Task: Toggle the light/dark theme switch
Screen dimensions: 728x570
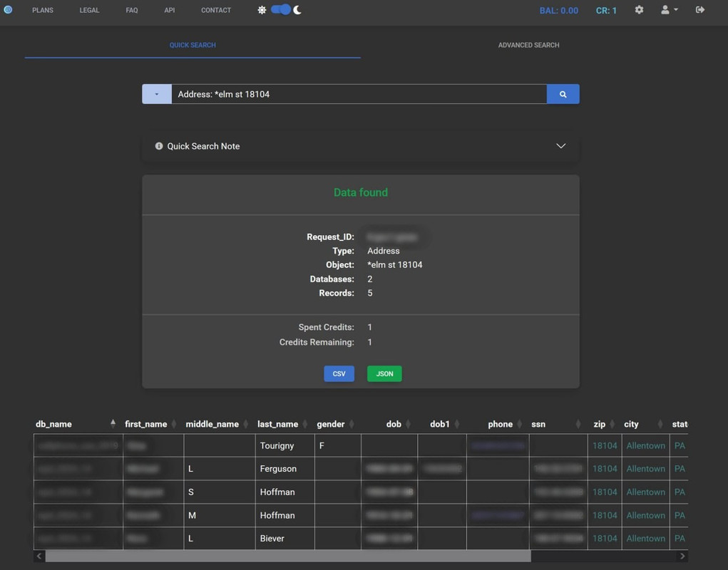Action: click(281, 10)
